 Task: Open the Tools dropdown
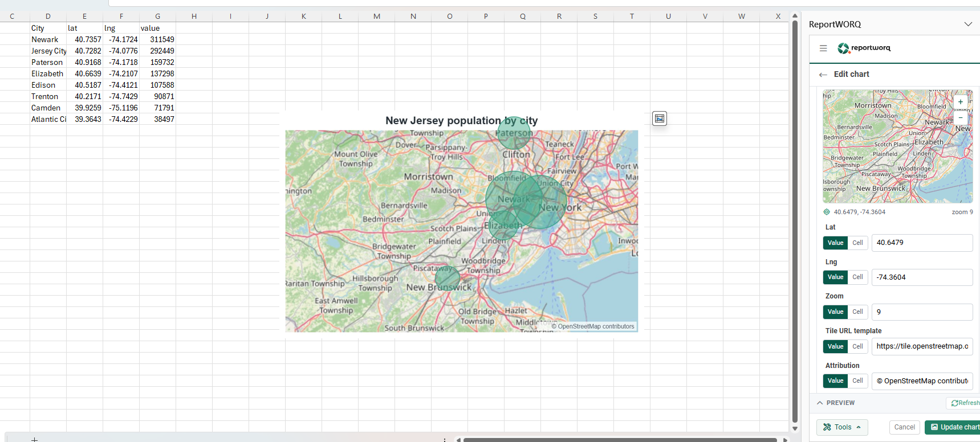tap(842, 427)
